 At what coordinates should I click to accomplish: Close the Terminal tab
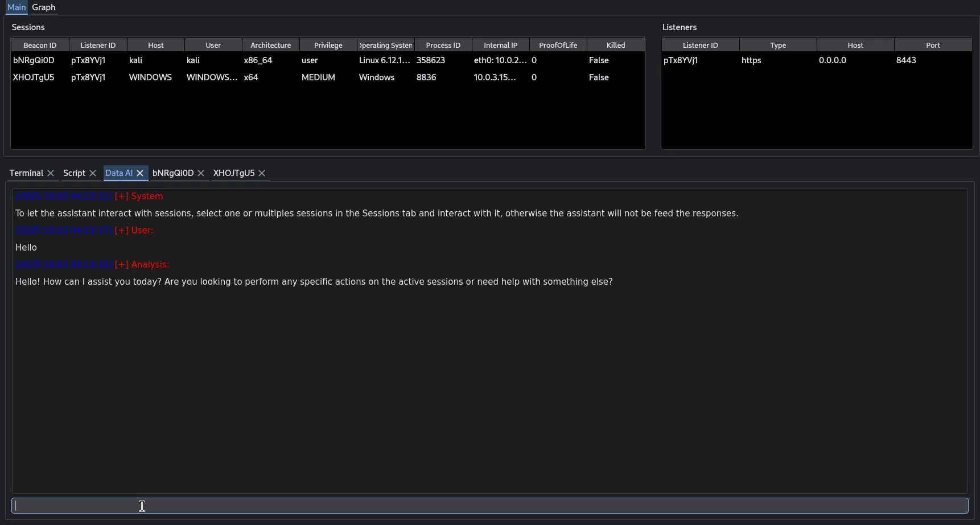click(51, 173)
